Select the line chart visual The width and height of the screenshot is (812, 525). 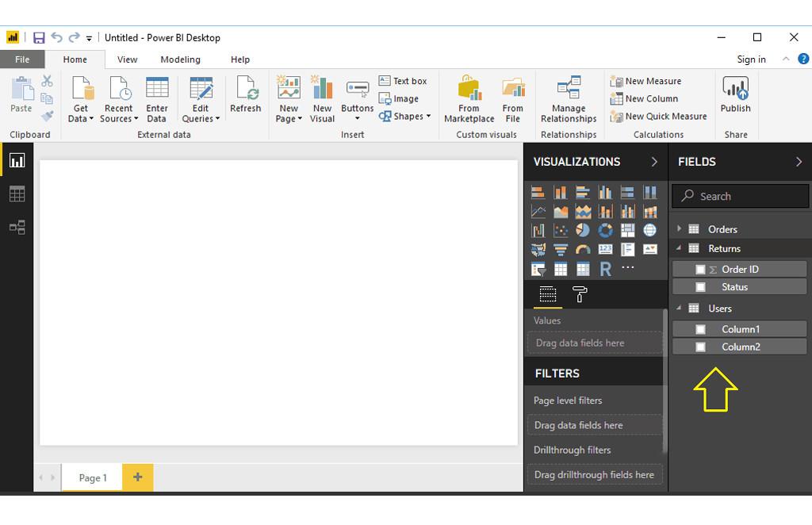click(538, 211)
